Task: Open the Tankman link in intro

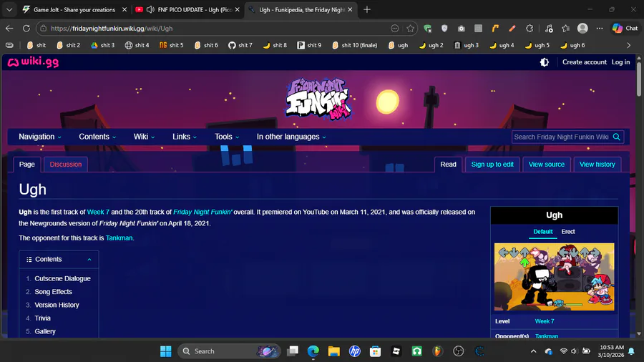Action: (119, 238)
